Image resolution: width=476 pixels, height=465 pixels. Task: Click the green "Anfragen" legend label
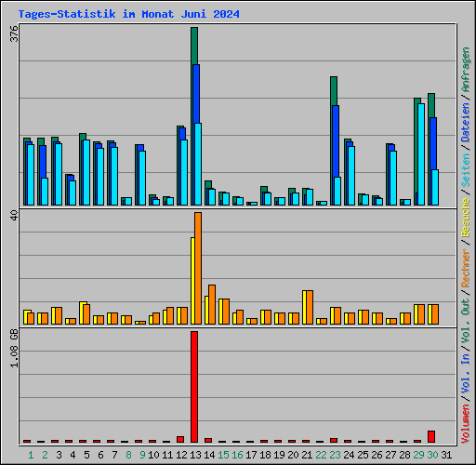click(466, 70)
